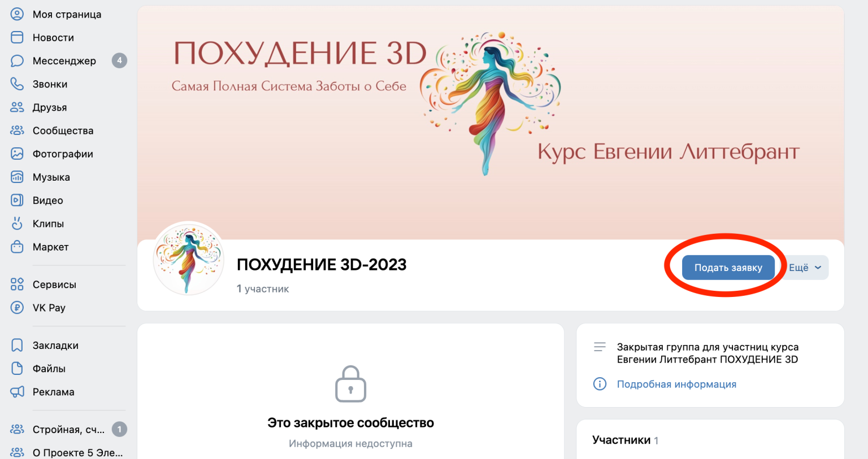Open Фотографии from the left menu
868x459 pixels.
tap(63, 154)
